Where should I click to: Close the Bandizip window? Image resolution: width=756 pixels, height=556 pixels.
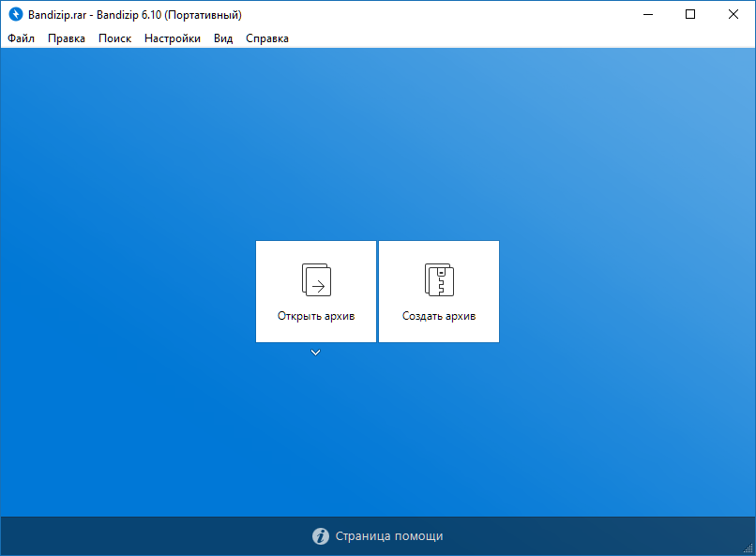pyautogui.click(x=733, y=14)
